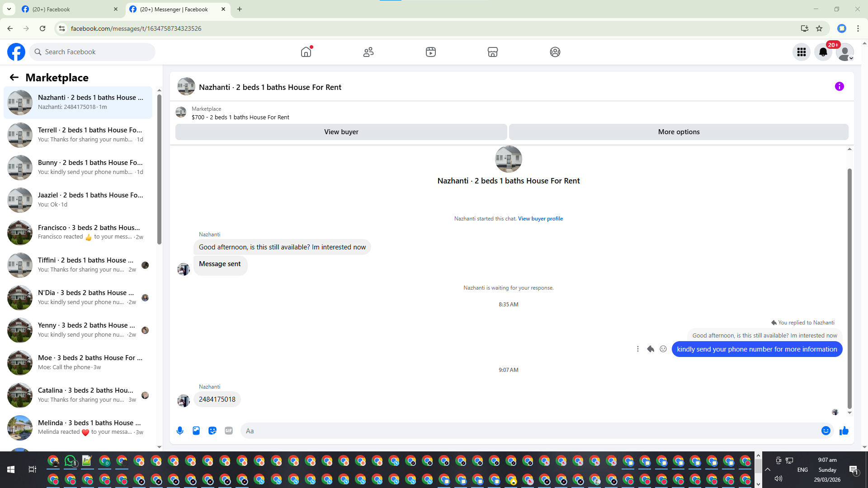Navigate back in browser history
This screenshot has width=868, height=488.
[10, 28]
